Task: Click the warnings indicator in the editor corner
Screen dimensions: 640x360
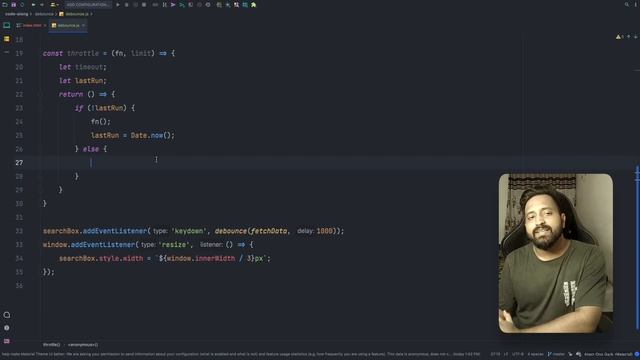Action: (620, 37)
